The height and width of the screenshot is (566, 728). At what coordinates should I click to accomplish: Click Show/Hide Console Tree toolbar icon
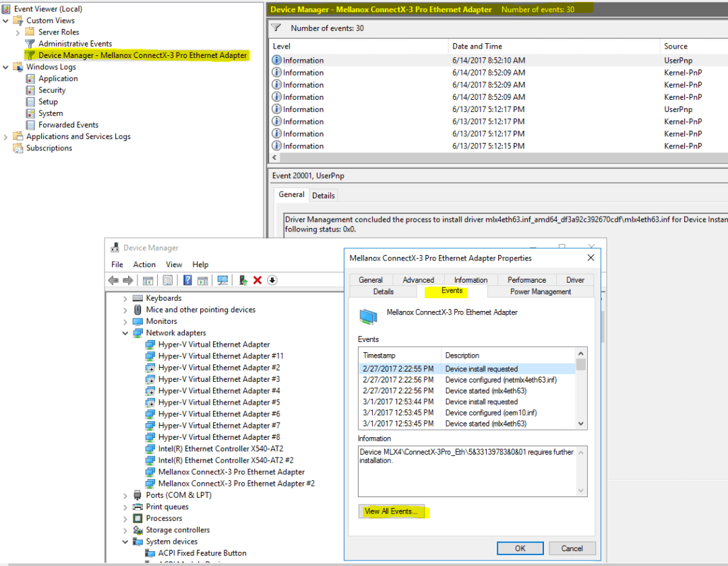[x=148, y=280]
